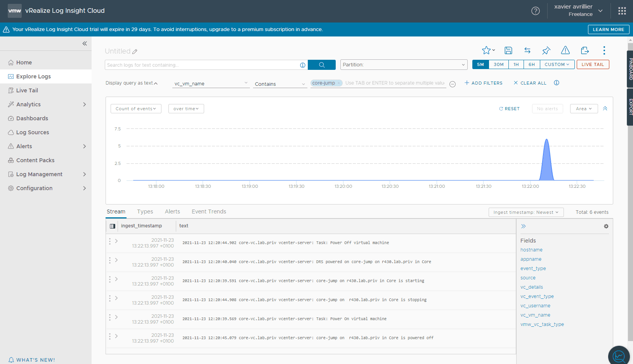
Task: Collapse the left navigation sidebar
Action: click(x=85, y=43)
